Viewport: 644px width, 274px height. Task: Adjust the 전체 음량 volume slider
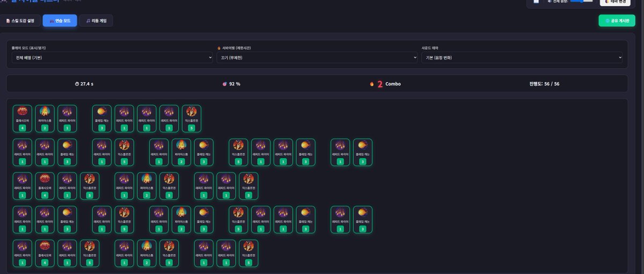point(581,1)
